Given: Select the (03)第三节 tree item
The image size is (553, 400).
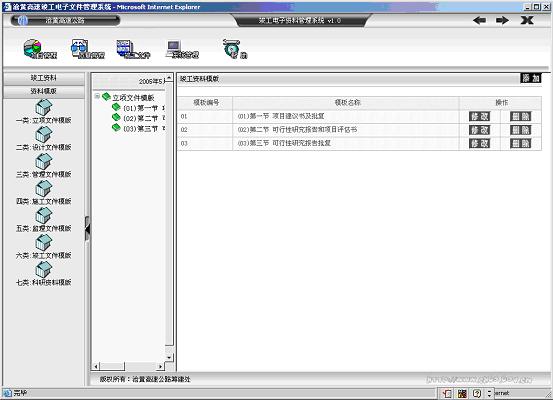Looking at the screenshot, I should (140, 129).
